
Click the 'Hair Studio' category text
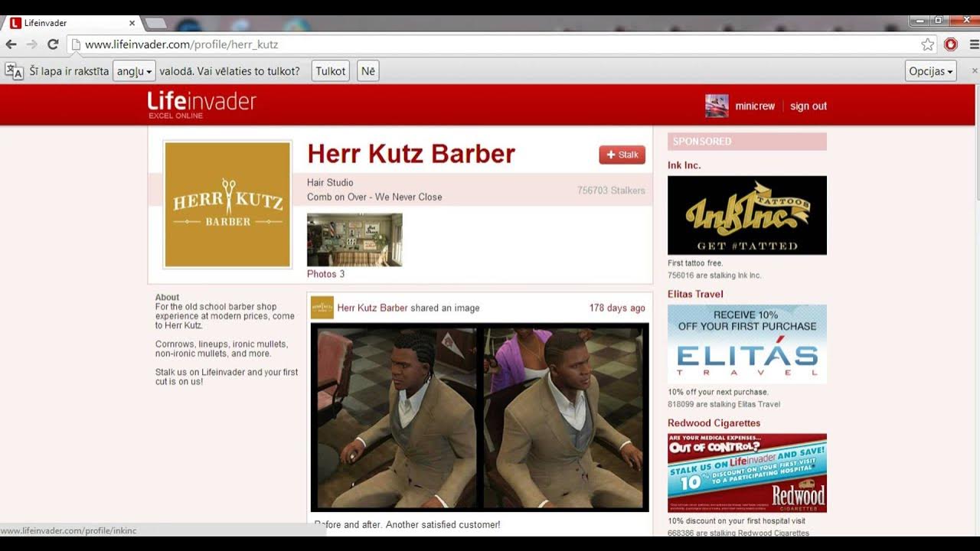click(330, 183)
